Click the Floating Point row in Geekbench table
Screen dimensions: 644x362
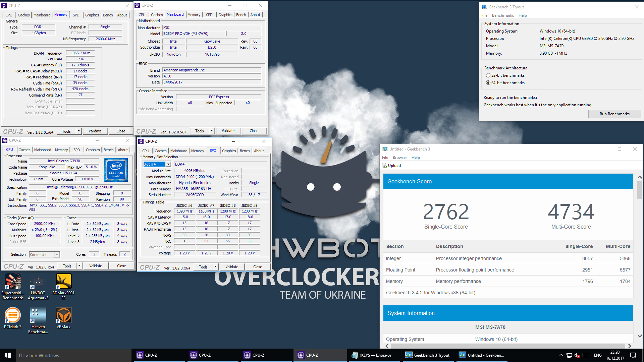508,270
